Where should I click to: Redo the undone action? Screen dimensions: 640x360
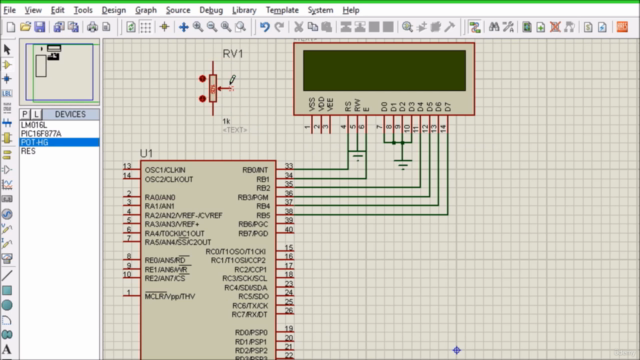279,27
